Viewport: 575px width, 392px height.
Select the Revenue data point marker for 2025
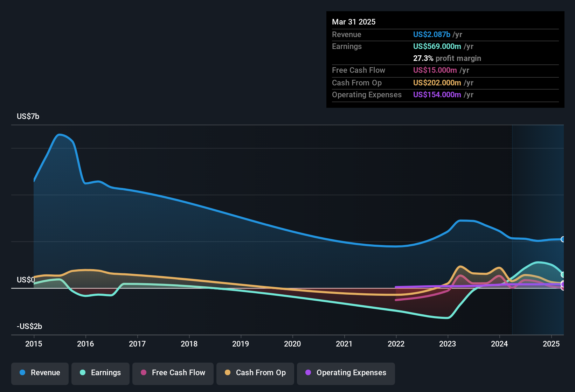pyautogui.click(x=563, y=239)
